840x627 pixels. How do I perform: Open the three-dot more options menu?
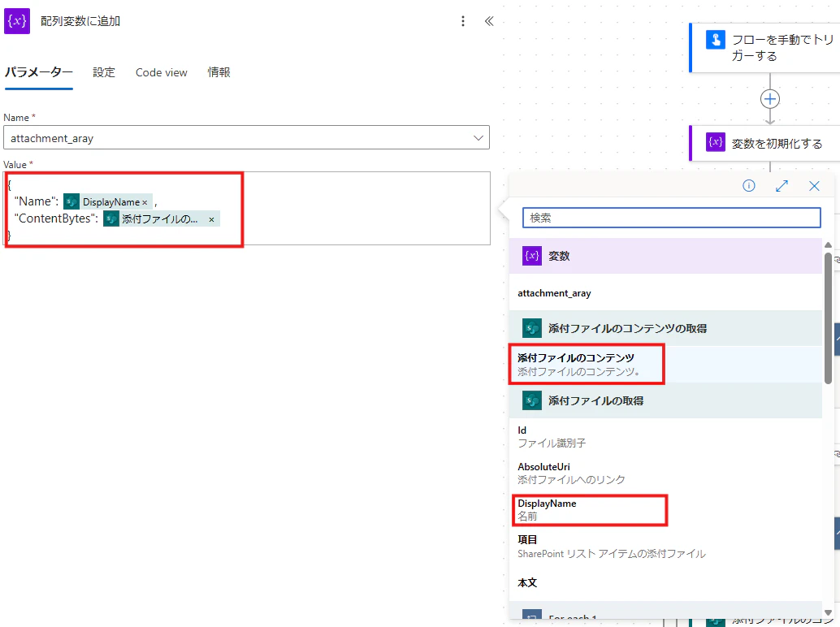463,21
